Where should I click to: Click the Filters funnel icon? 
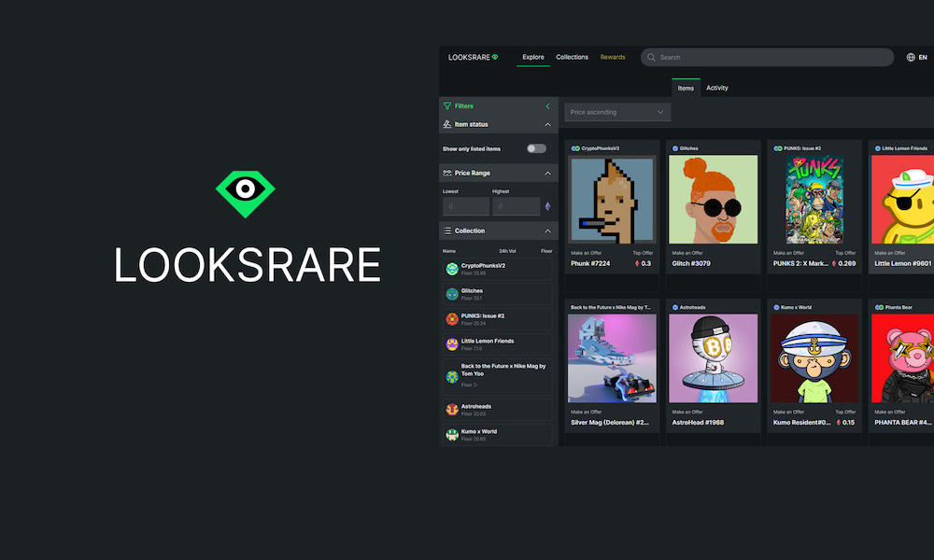447,105
